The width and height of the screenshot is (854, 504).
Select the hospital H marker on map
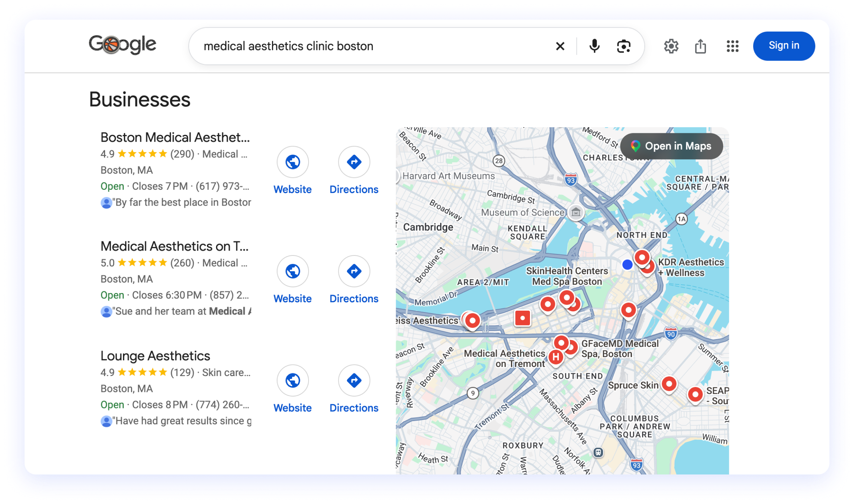point(555,357)
